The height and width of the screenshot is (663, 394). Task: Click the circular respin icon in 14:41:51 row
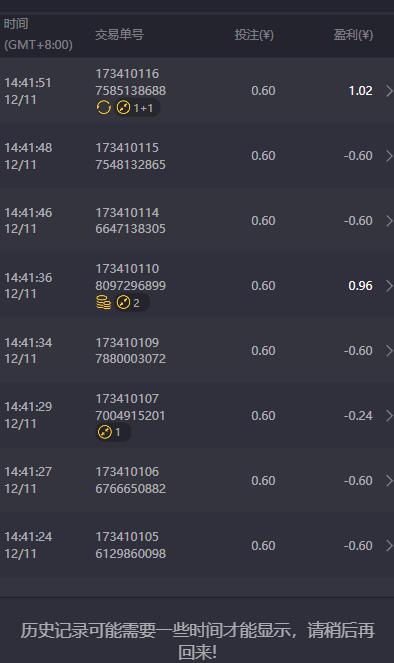click(x=104, y=108)
